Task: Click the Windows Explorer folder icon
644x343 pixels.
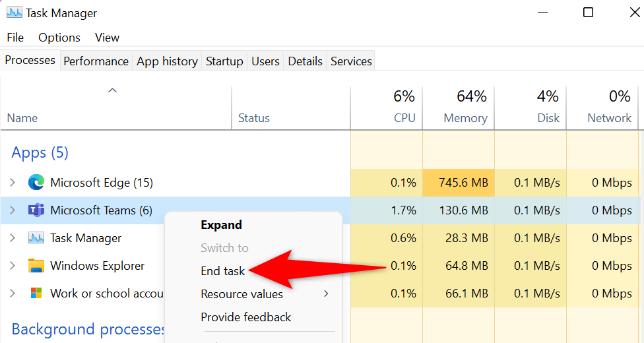Action: coord(36,266)
